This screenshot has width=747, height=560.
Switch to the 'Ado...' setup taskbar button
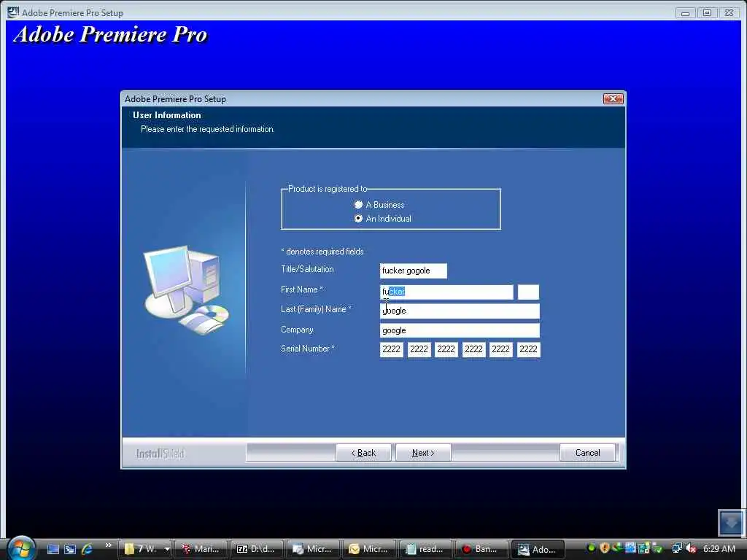click(x=538, y=549)
